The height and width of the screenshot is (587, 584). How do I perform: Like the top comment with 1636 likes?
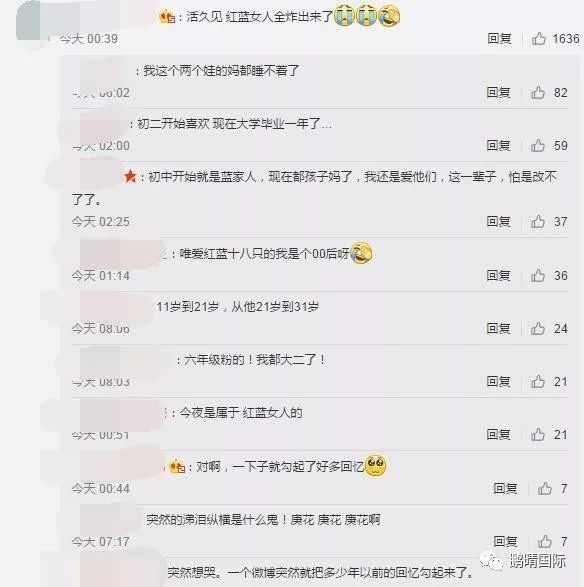(539, 39)
